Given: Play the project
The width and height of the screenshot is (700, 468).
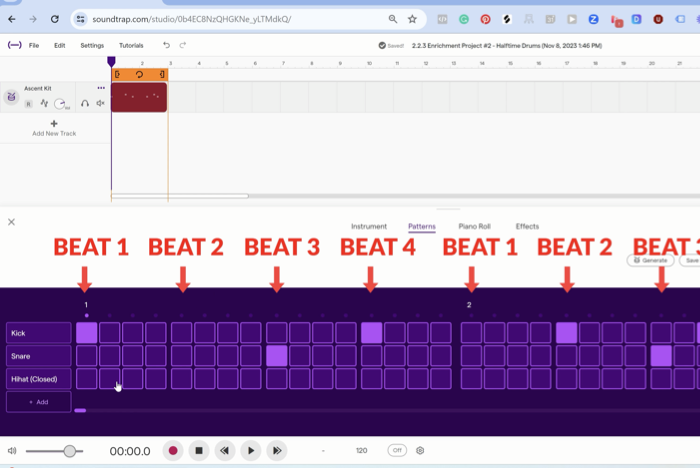Looking at the screenshot, I should (x=251, y=451).
